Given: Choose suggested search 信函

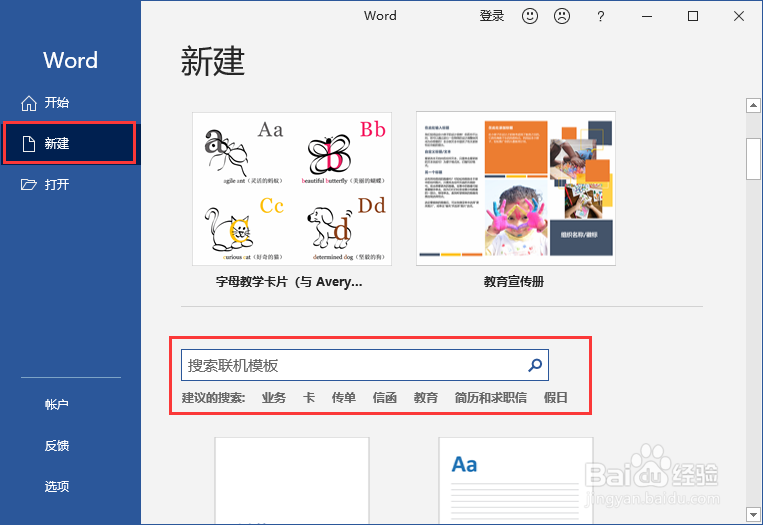Looking at the screenshot, I should click(384, 398).
